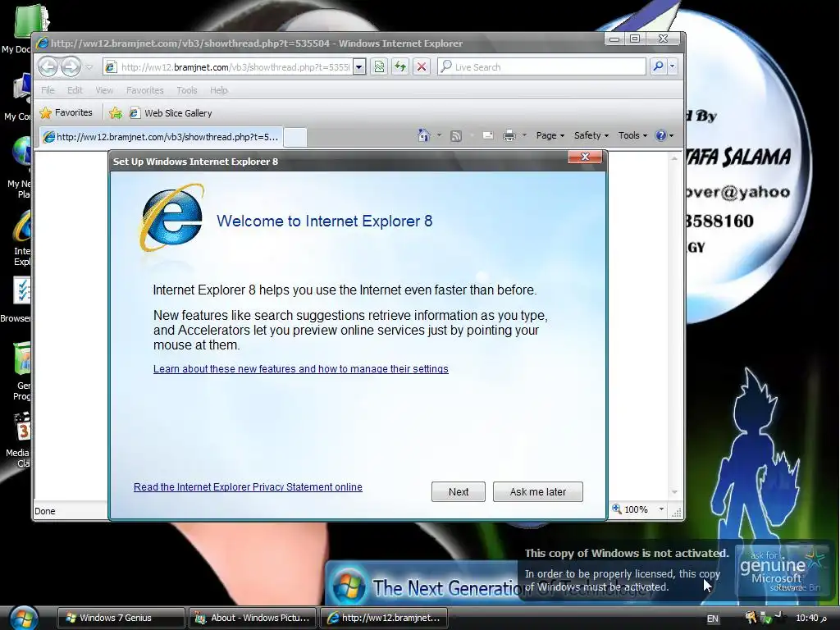Open the Edit menu
The image size is (840, 630).
pyautogui.click(x=75, y=90)
